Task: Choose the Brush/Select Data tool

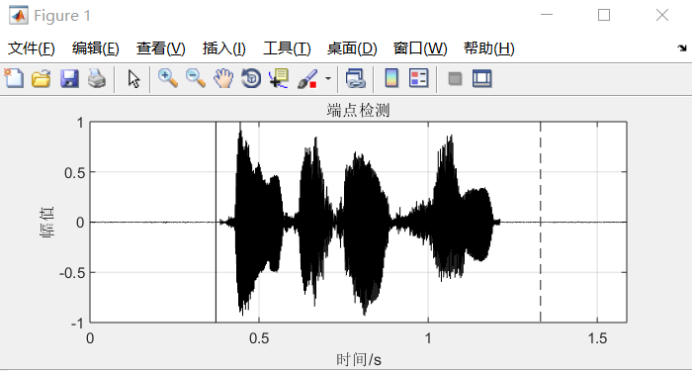Action: pyautogui.click(x=307, y=79)
